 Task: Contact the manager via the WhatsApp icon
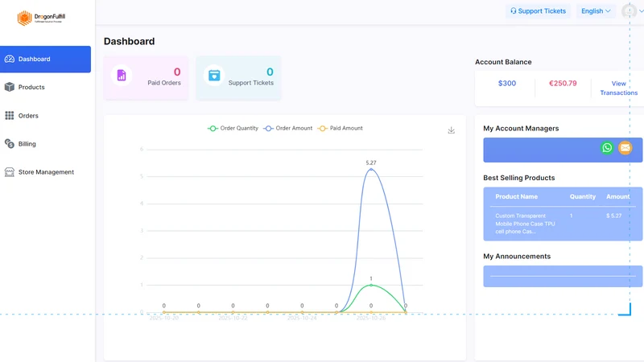point(607,148)
